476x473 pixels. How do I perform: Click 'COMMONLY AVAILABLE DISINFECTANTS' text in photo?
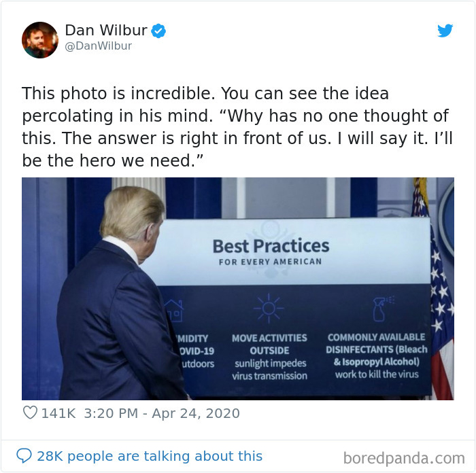pyautogui.click(x=377, y=343)
